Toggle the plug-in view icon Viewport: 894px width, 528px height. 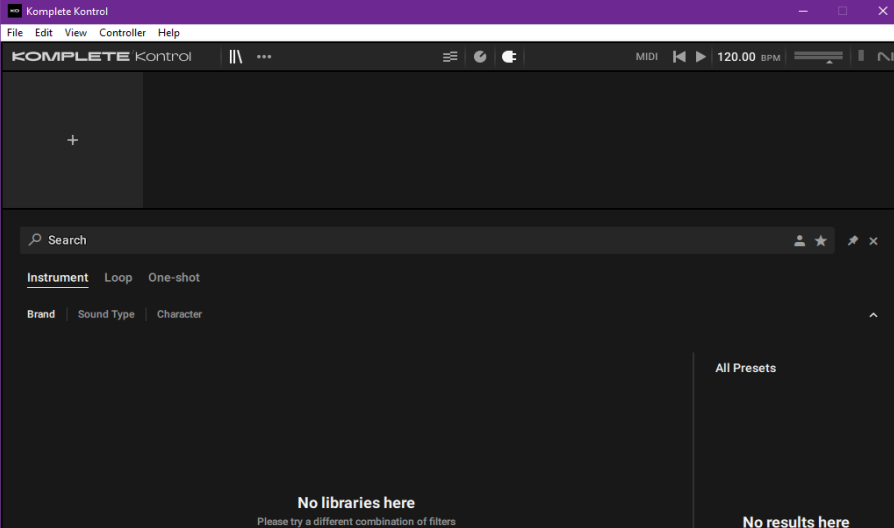coord(509,56)
